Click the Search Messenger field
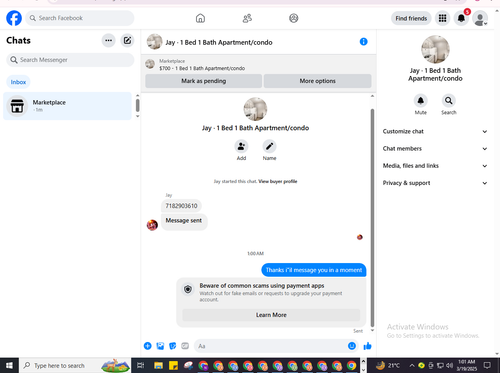Viewport: 500px width, 373px height. pos(70,60)
